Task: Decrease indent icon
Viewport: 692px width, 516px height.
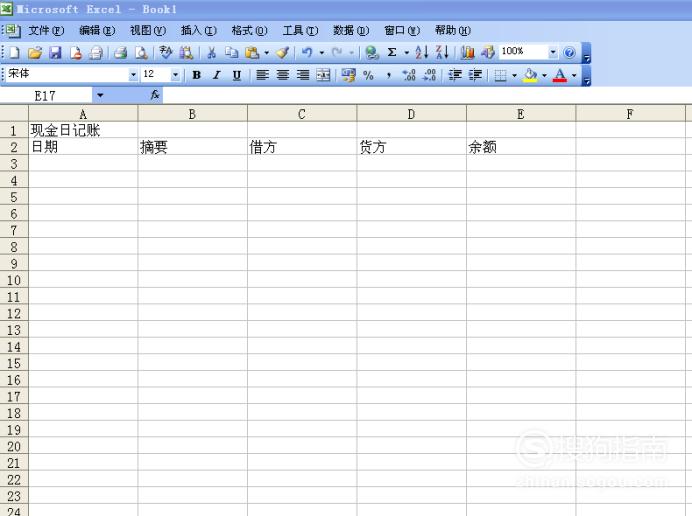Action: coord(455,75)
